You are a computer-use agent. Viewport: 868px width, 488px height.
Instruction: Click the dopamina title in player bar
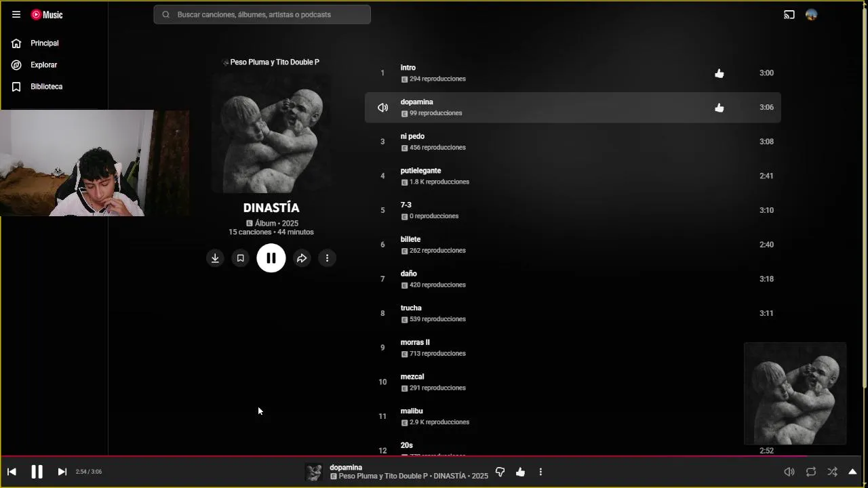[346, 468]
